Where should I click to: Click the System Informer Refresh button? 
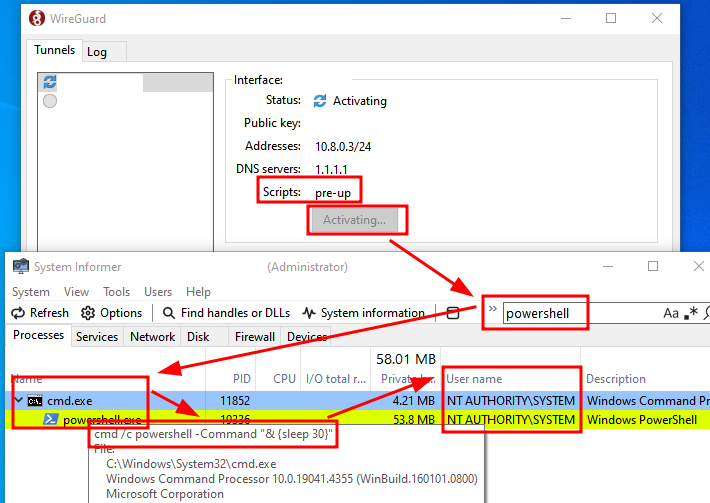(x=41, y=313)
